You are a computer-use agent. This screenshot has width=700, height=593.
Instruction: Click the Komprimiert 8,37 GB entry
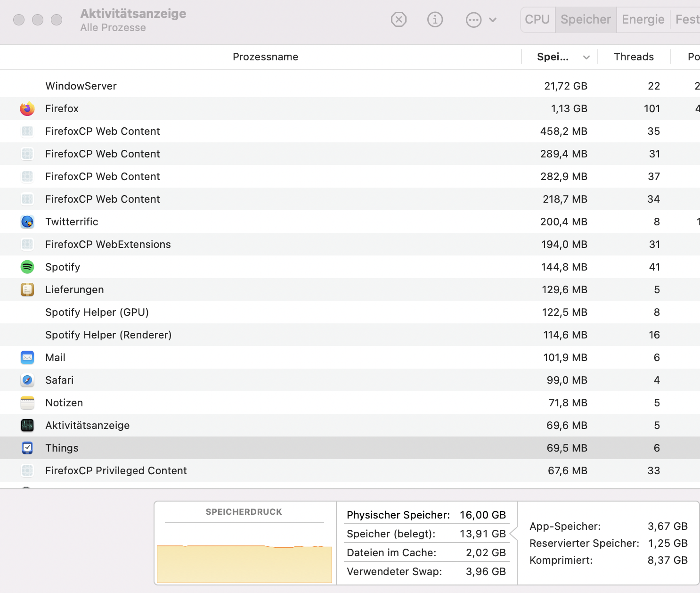pyautogui.click(x=609, y=560)
